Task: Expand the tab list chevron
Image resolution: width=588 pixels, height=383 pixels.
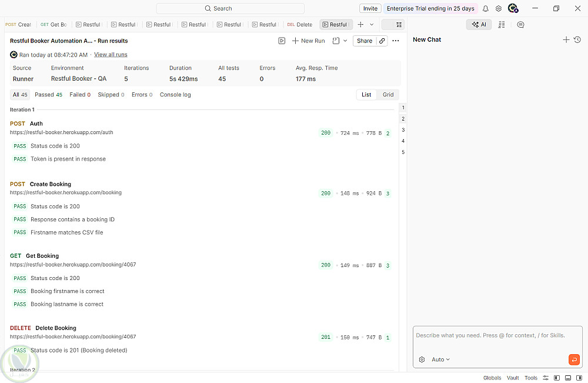Action: 372,24
